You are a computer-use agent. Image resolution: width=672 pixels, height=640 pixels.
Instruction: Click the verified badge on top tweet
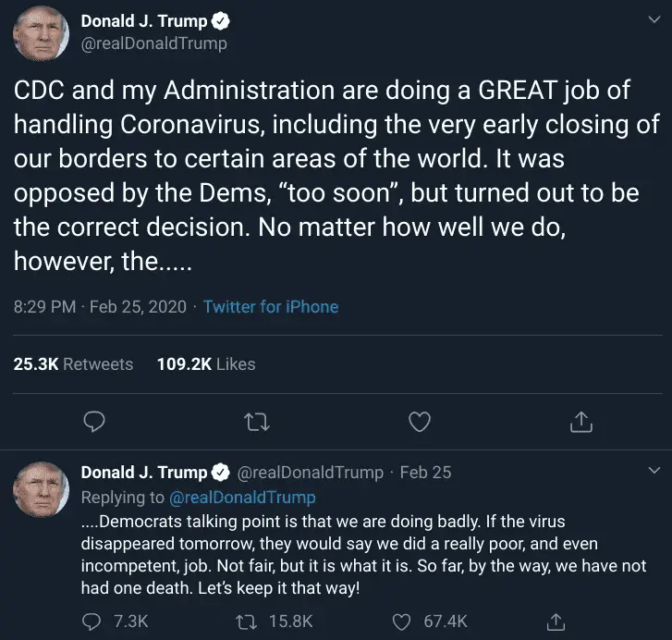(220, 20)
